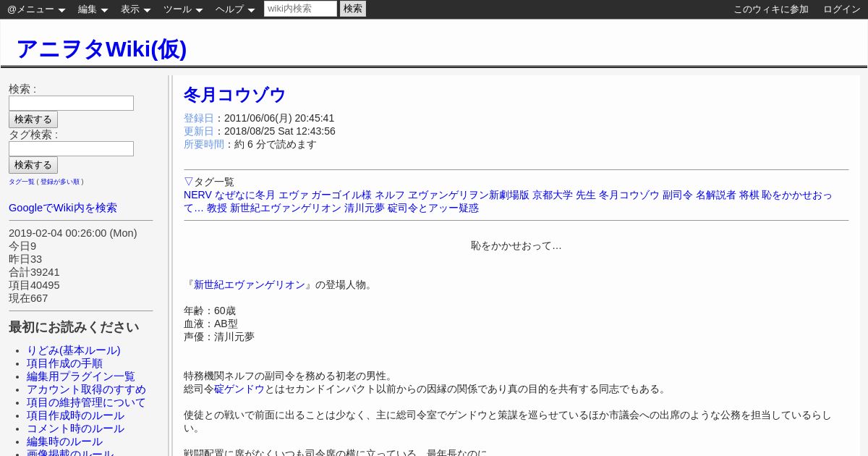Click the 血液：AB型 line
This screenshot has width=868, height=456.
tap(210, 324)
